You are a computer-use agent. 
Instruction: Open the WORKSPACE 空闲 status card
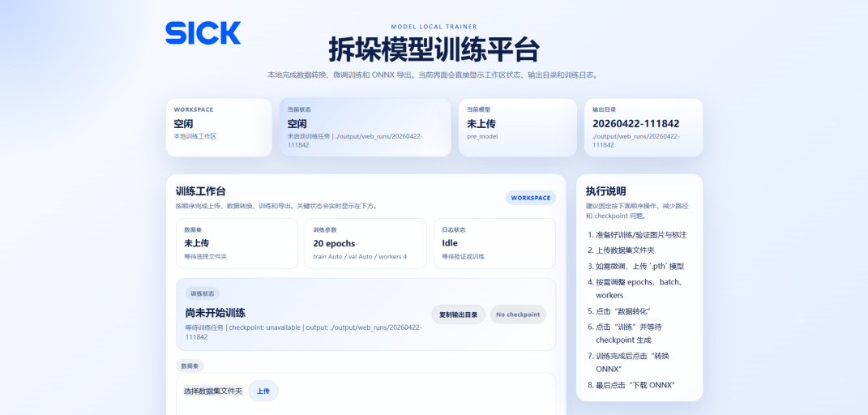coord(218,127)
